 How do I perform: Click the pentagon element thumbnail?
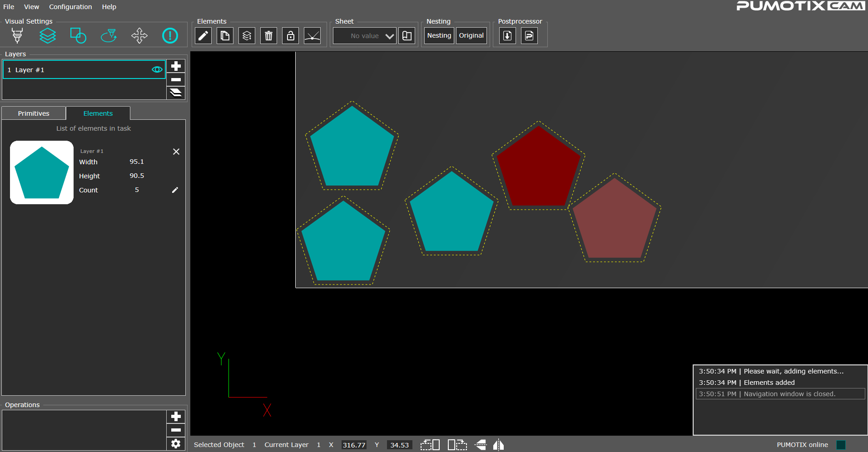[x=42, y=172]
